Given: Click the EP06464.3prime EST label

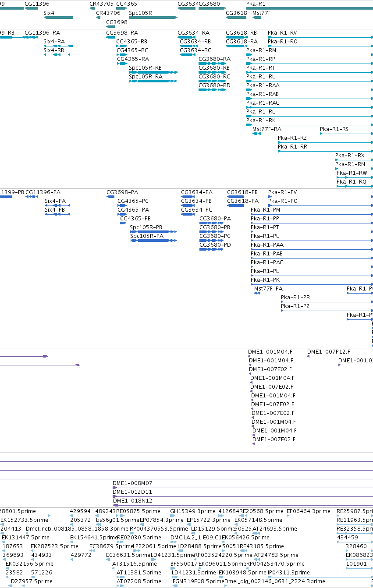Looking at the screenshot, I should tap(309, 511).
